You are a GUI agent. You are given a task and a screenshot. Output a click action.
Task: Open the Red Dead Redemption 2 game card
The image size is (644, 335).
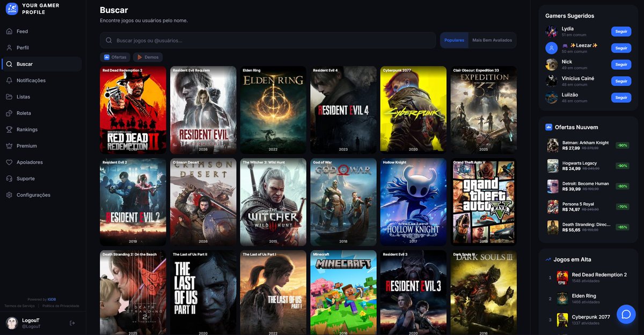[133, 110]
